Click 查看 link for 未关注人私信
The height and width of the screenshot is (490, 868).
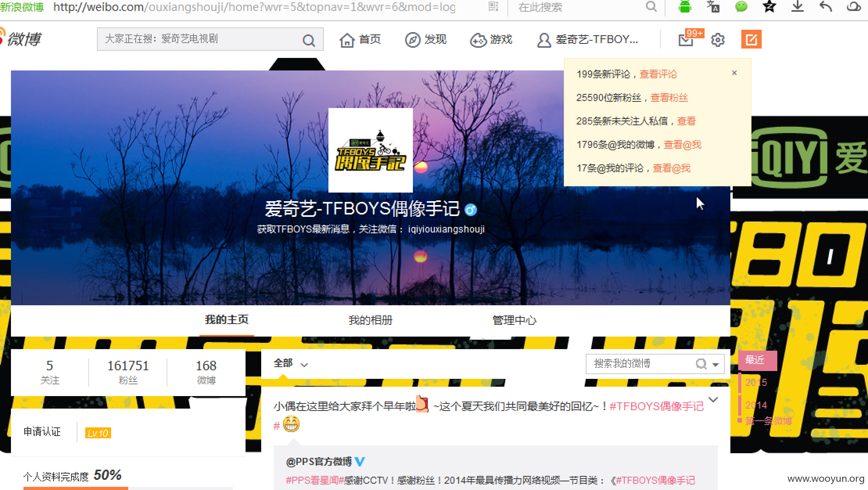687,121
